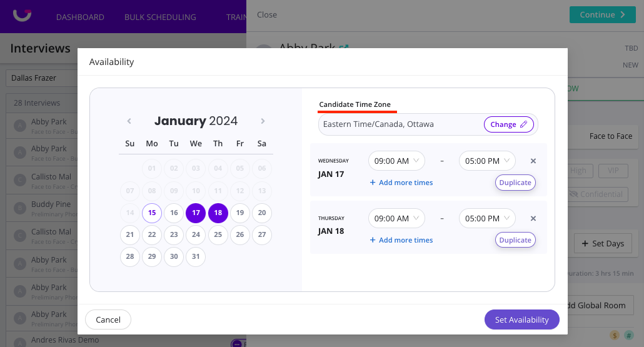Screen dimensions: 644x347
Task: Duplicate the Thursday Jan 18 availability
Action: pyautogui.click(x=515, y=240)
